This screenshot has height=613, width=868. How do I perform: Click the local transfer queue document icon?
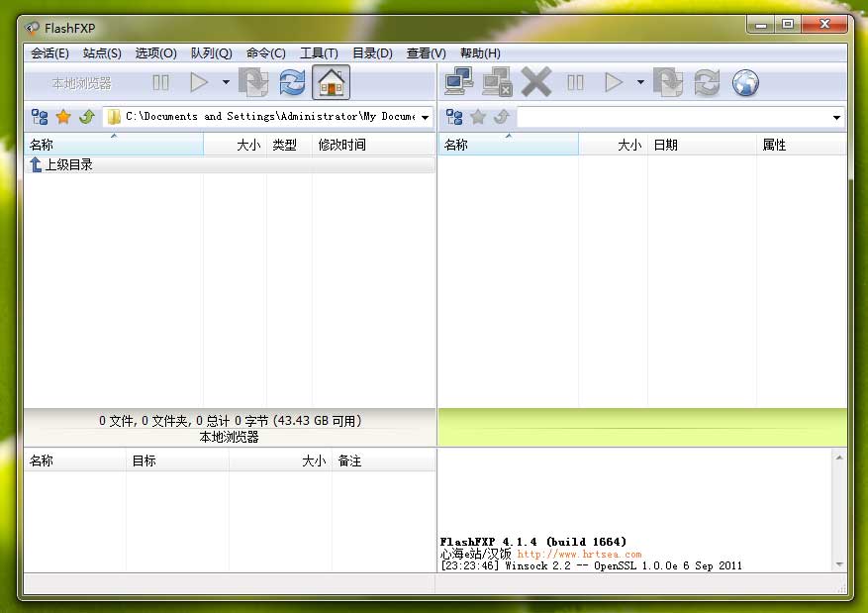253,82
